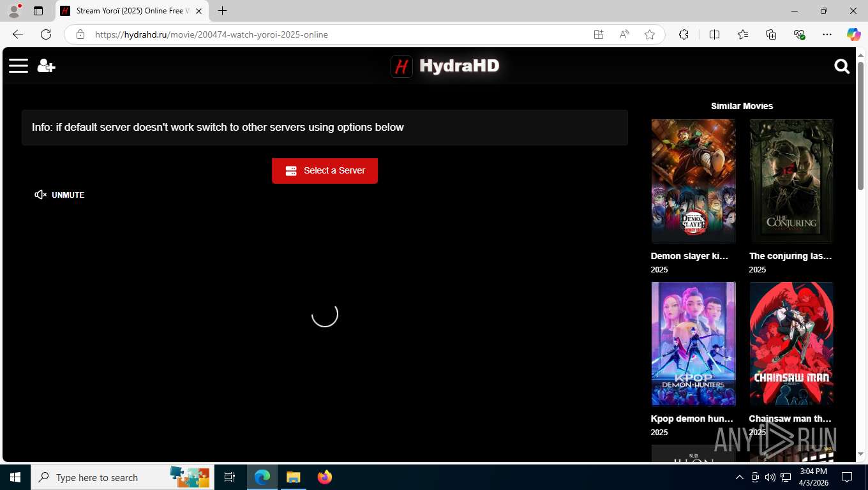Click the page scrollbar down arrow
Image resolution: width=868 pixels, height=490 pixels.
[860, 454]
